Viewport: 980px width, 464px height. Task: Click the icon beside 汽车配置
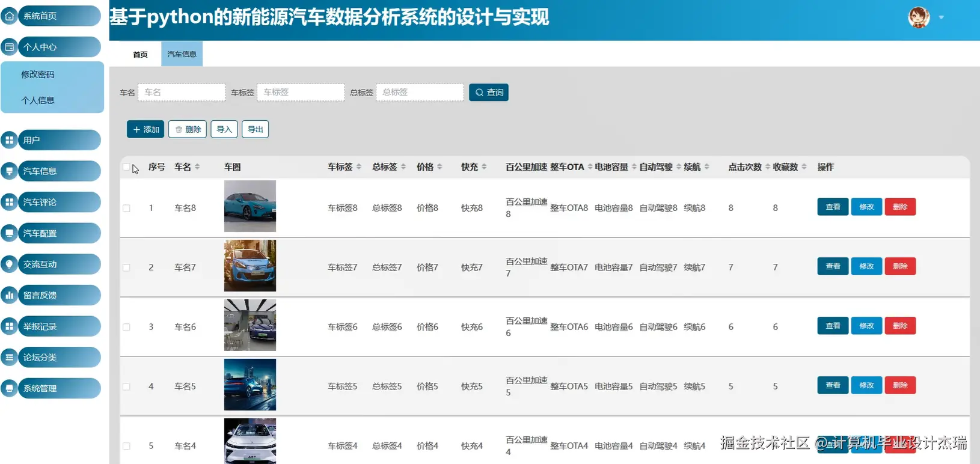click(x=9, y=233)
